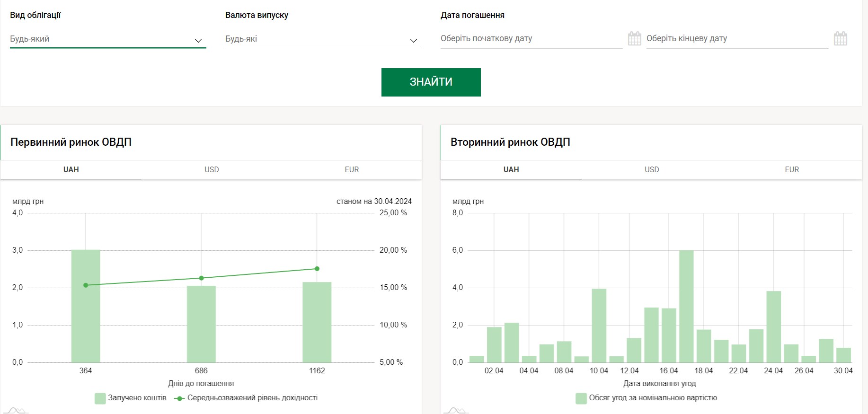Open the end date calendar picker icon
Screen dimensions: 868x414
click(840, 38)
